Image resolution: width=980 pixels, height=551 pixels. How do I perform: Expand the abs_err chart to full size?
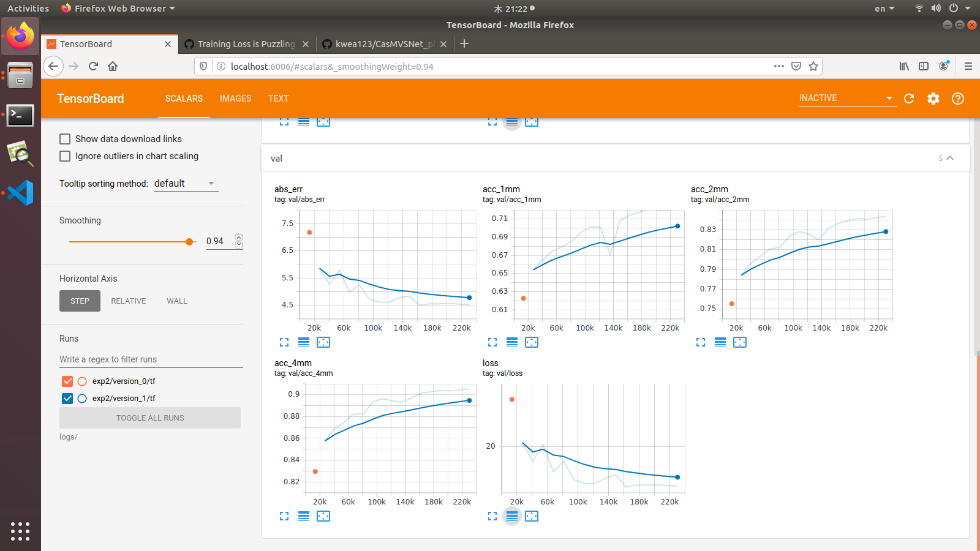tap(284, 342)
